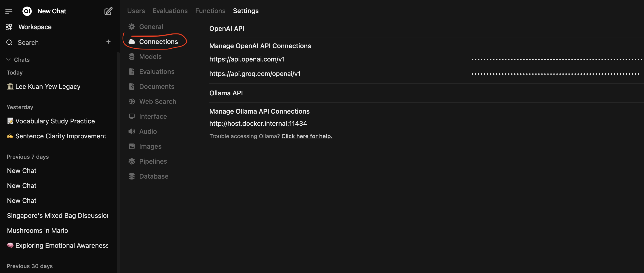Switch to the Users tab

(x=136, y=11)
